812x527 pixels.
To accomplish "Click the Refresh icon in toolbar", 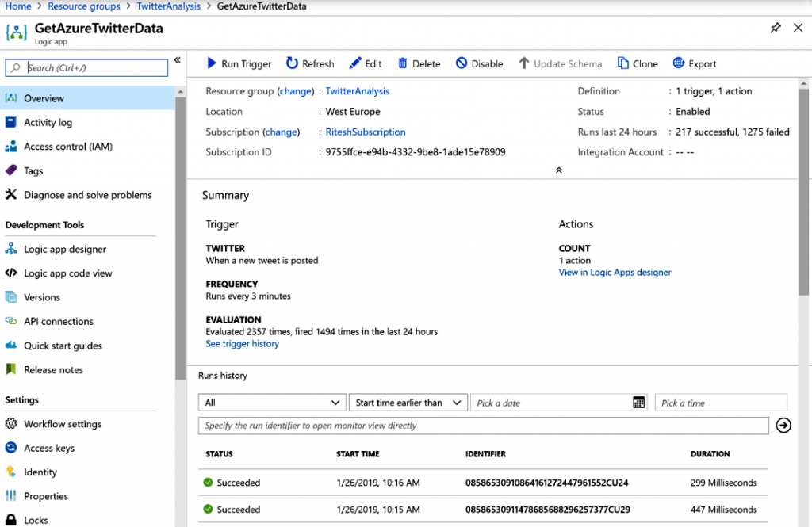I will [293, 63].
